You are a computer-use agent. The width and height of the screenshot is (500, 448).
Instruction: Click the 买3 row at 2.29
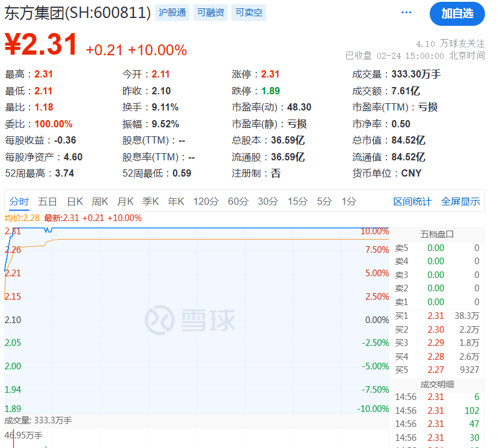tap(437, 343)
